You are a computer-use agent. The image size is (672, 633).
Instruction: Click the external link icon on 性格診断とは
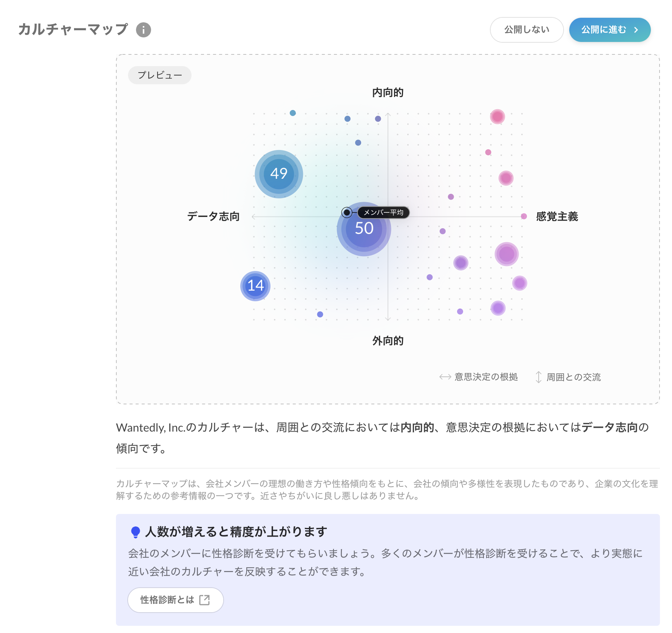[x=204, y=600]
